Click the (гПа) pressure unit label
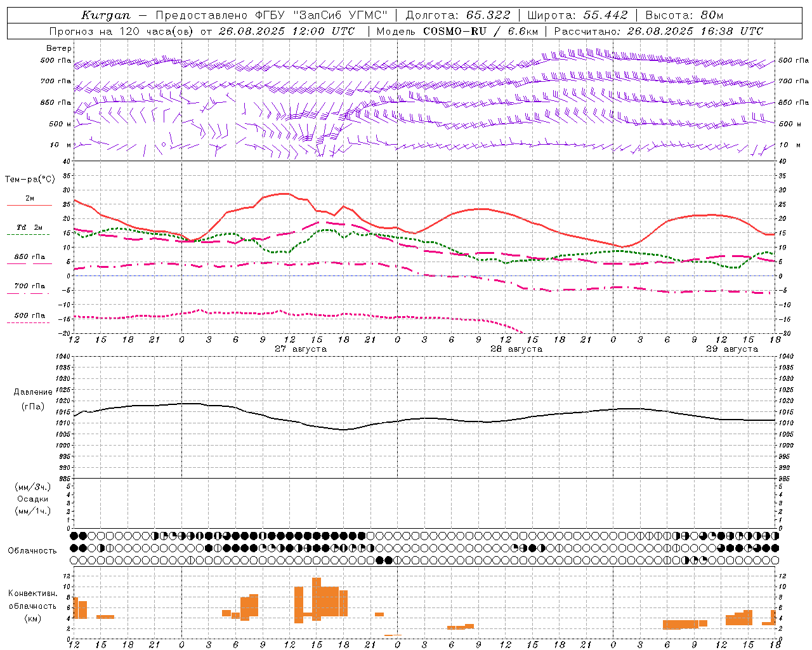This screenshot has width=812, height=650. pyautogui.click(x=33, y=407)
